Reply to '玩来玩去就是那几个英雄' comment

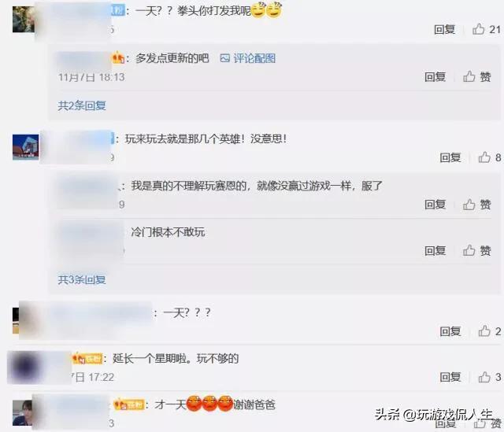coord(450,157)
